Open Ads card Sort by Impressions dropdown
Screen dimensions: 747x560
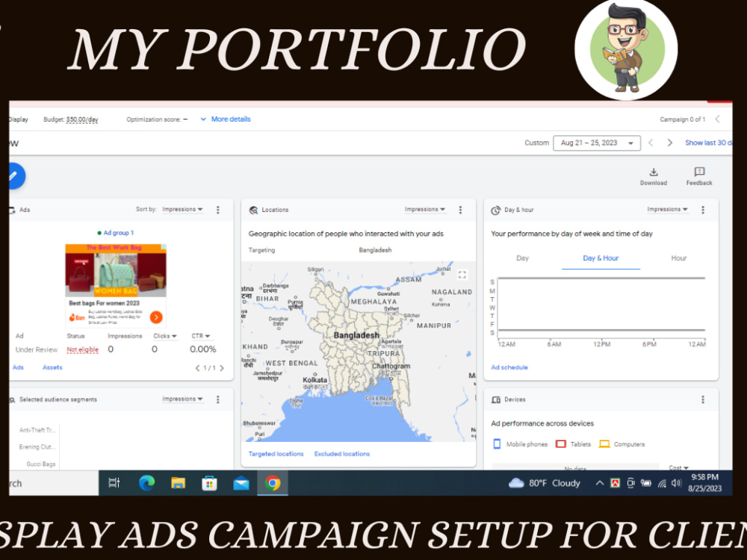(x=182, y=209)
